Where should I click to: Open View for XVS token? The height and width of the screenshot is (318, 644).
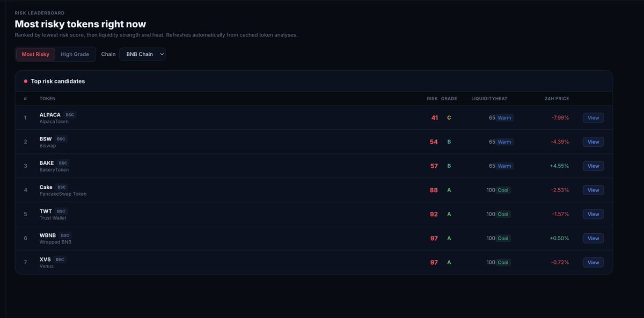point(593,263)
